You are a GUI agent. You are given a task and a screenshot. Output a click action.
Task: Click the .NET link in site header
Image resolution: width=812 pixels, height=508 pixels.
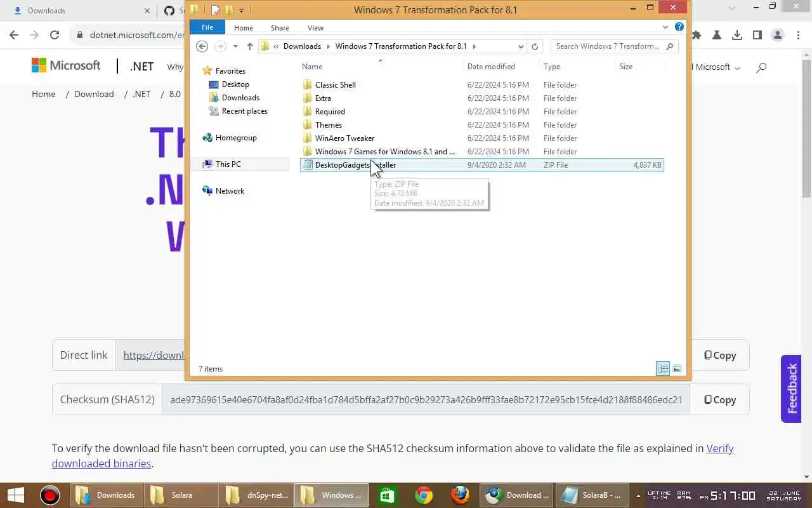click(142, 67)
